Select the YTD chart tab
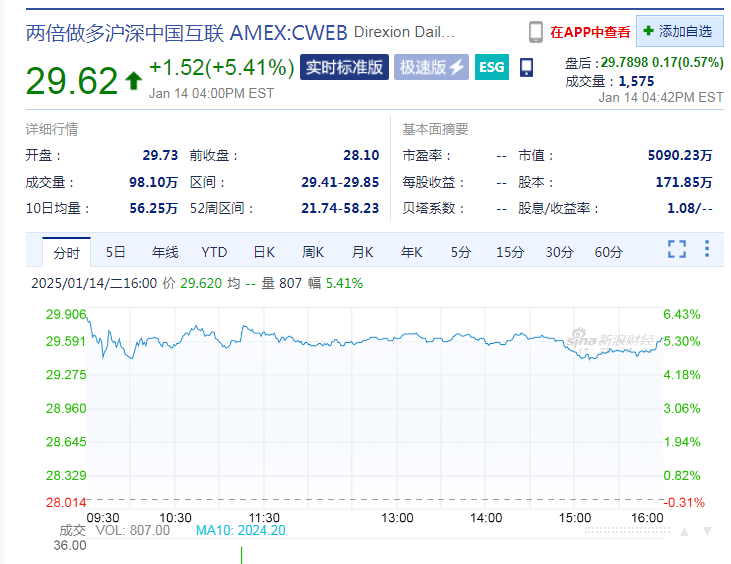 click(x=214, y=252)
